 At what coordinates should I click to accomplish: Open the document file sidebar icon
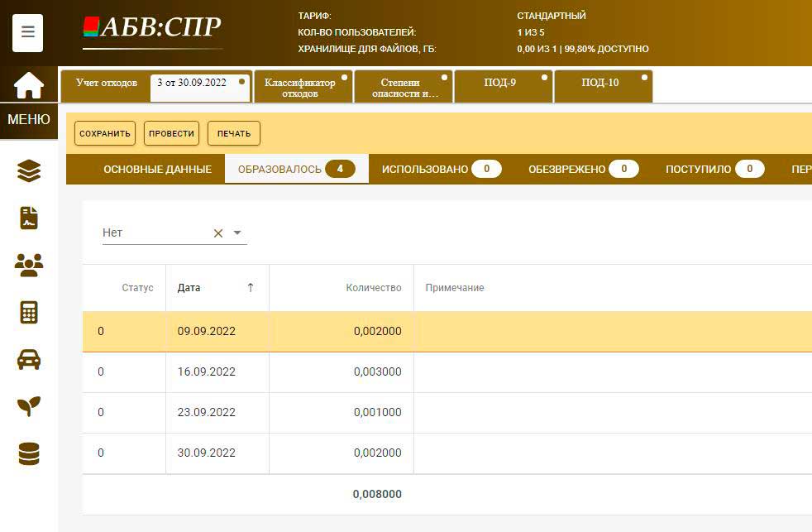29,218
